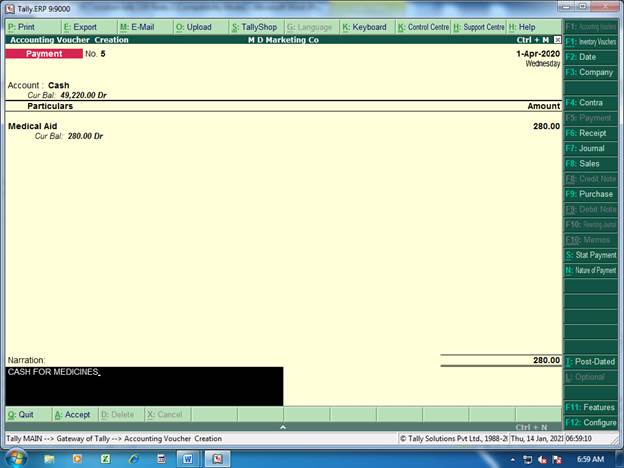This screenshot has width=624, height=468.
Task: Open F12: Configure
Action: tap(591, 422)
